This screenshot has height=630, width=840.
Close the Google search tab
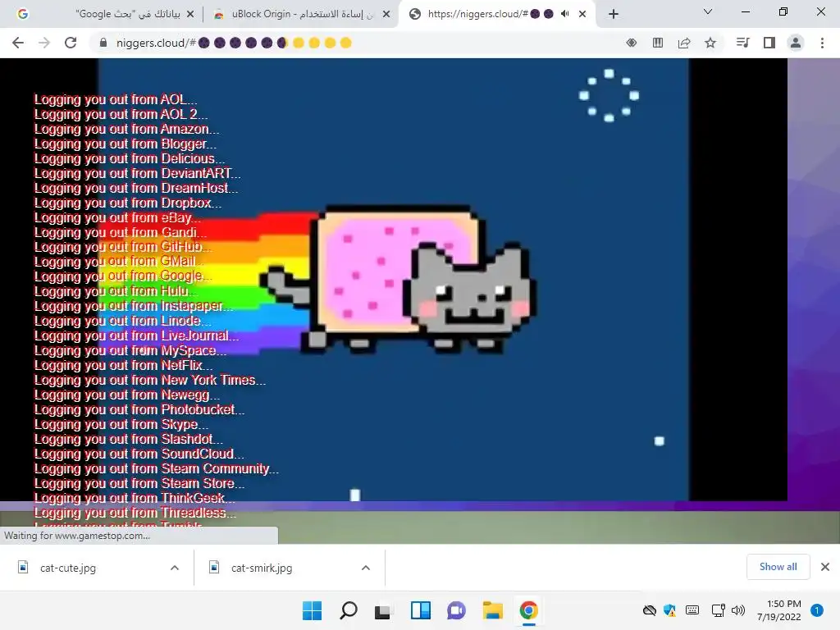click(x=190, y=14)
